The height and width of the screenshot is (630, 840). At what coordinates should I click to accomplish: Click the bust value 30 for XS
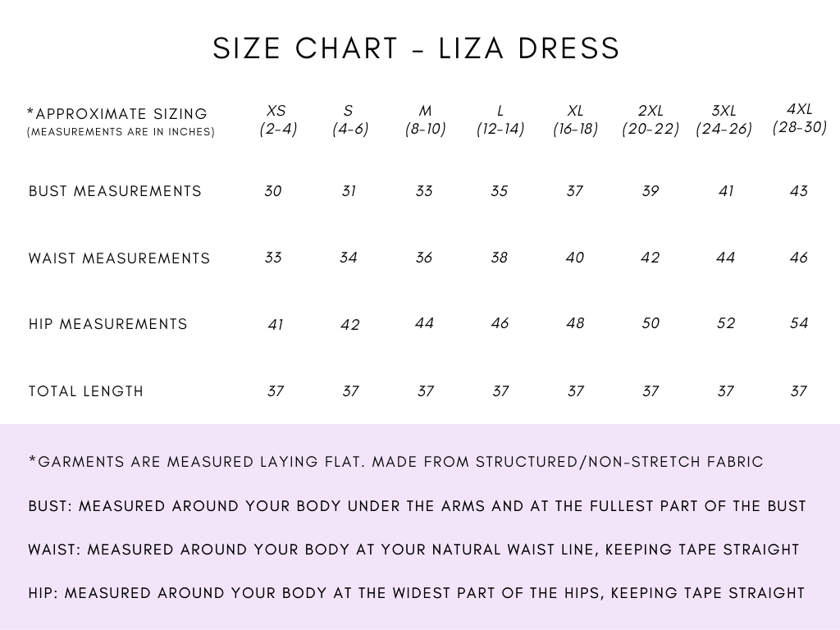tap(273, 191)
